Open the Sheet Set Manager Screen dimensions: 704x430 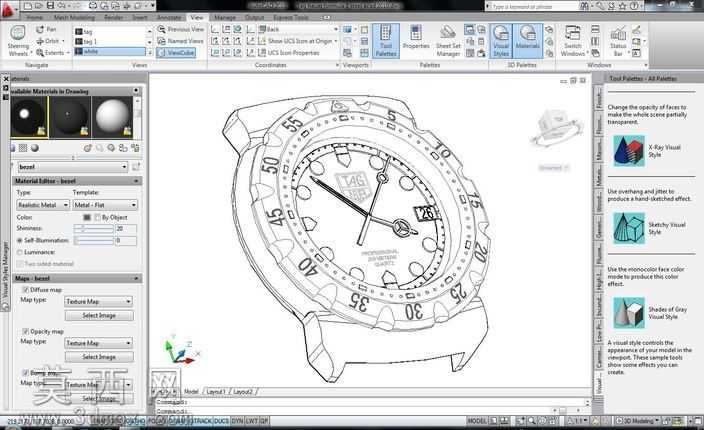pos(448,41)
